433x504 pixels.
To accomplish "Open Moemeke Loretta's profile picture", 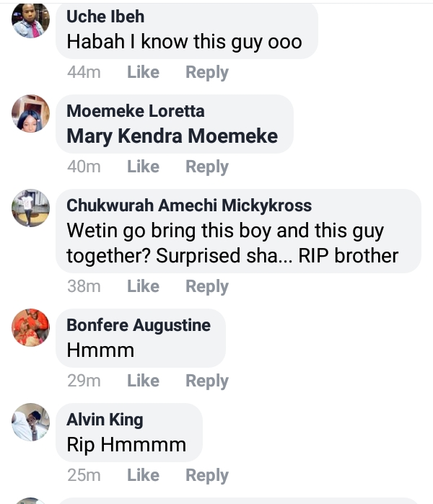I will pos(31,113).
